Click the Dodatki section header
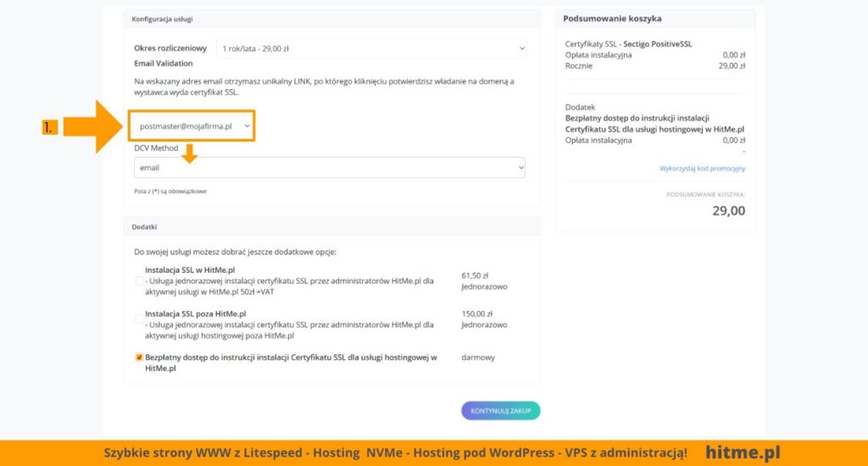 click(145, 227)
